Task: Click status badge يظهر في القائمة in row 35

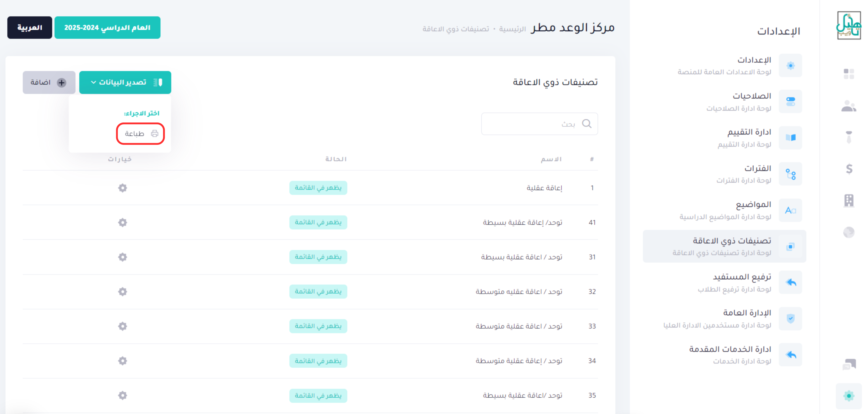Action: click(318, 396)
